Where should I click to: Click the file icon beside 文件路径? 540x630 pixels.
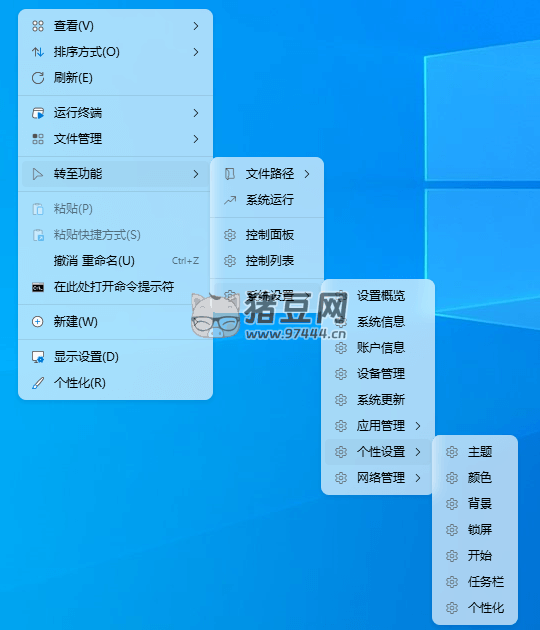(x=230, y=174)
